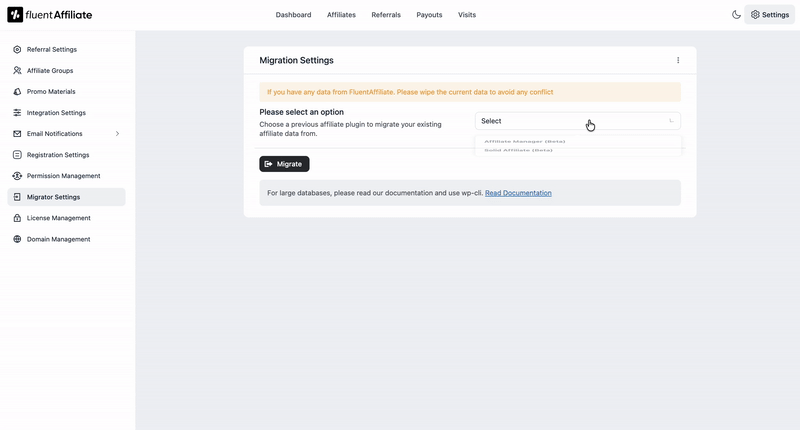Click the Integration Settings sliders icon

click(x=17, y=112)
